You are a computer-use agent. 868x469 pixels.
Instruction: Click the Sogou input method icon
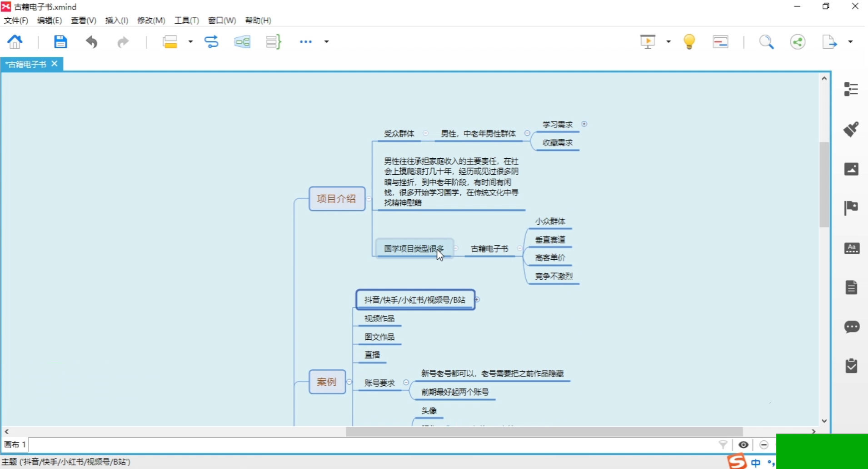tap(737, 462)
